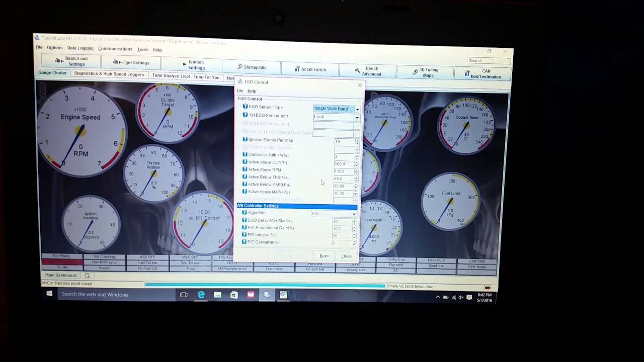This screenshot has width=644, height=362.
Task: Open the Windows Start menu
Action: [x=49, y=294]
